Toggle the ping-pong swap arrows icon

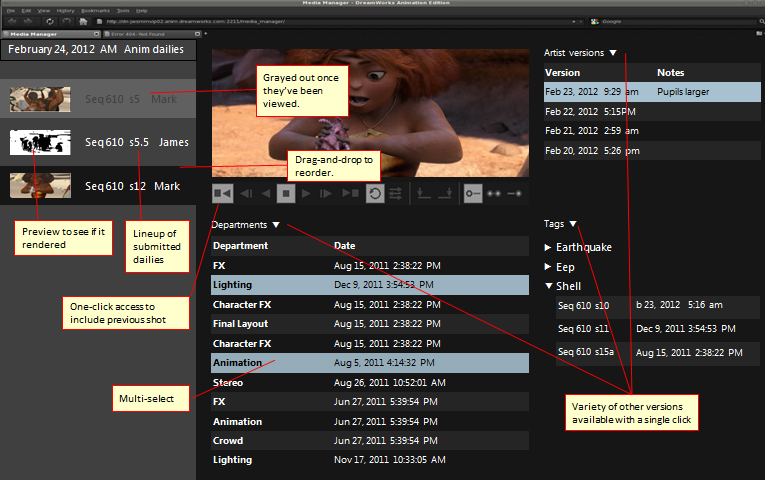tap(395, 194)
